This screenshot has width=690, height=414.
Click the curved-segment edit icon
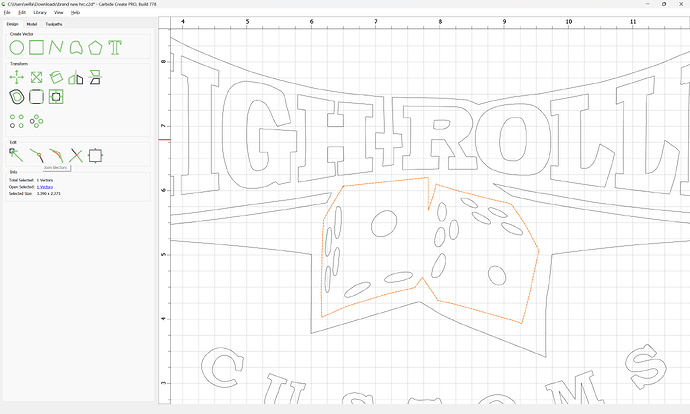(x=56, y=156)
